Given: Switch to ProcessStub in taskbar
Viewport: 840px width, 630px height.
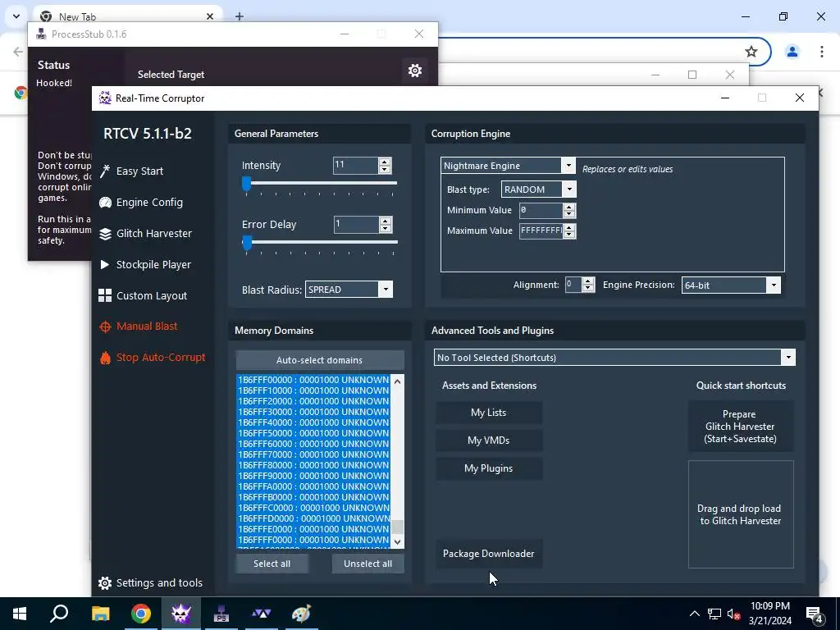Looking at the screenshot, I should click(221, 614).
